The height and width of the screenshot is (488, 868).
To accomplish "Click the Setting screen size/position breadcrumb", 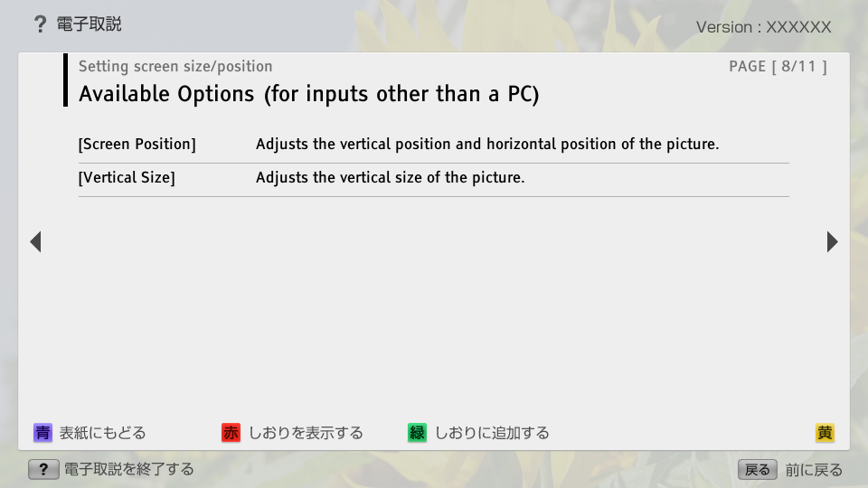I will point(175,66).
